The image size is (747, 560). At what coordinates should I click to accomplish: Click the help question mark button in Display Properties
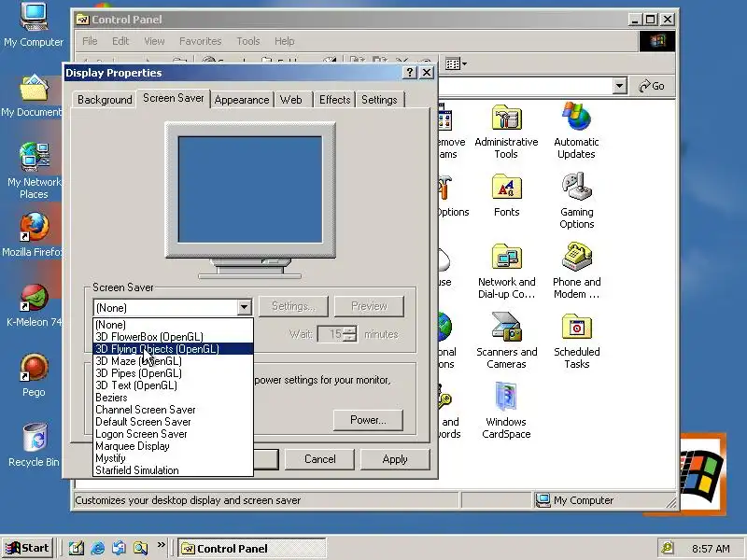(x=409, y=73)
